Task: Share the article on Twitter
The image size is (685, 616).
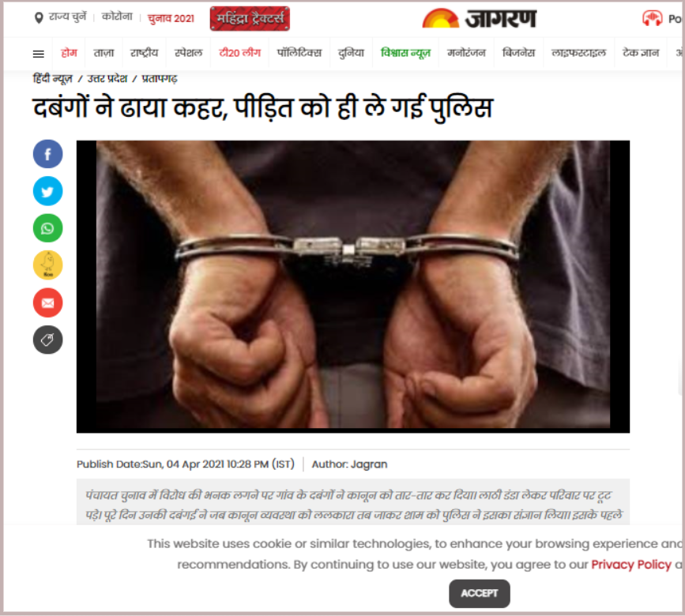Action: coord(47,191)
